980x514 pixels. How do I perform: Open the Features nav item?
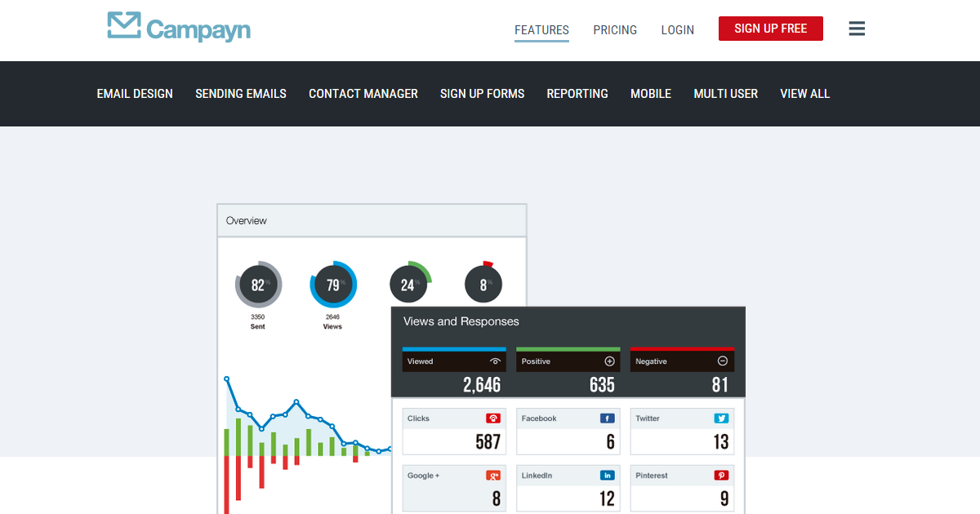pos(541,30)
